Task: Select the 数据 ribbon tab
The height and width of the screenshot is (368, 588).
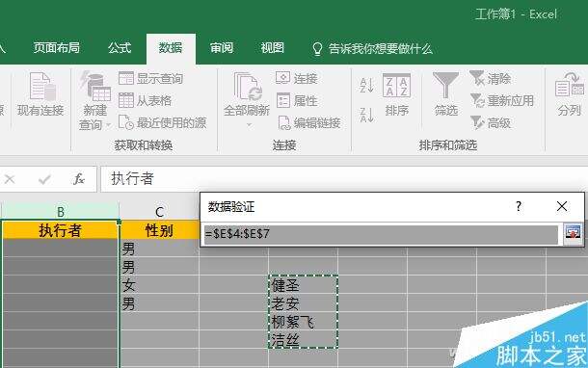Action: point(171,48)
